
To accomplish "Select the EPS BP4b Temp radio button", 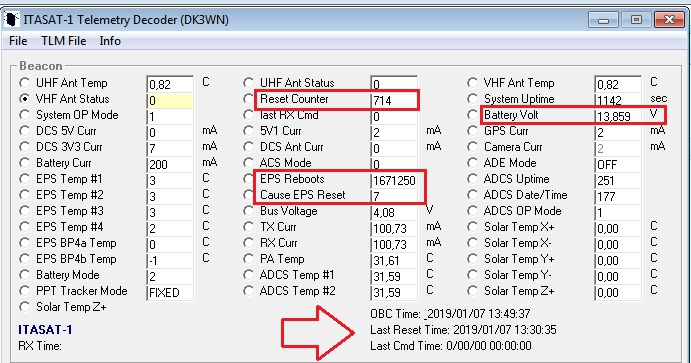I will [x=25, y=259].
